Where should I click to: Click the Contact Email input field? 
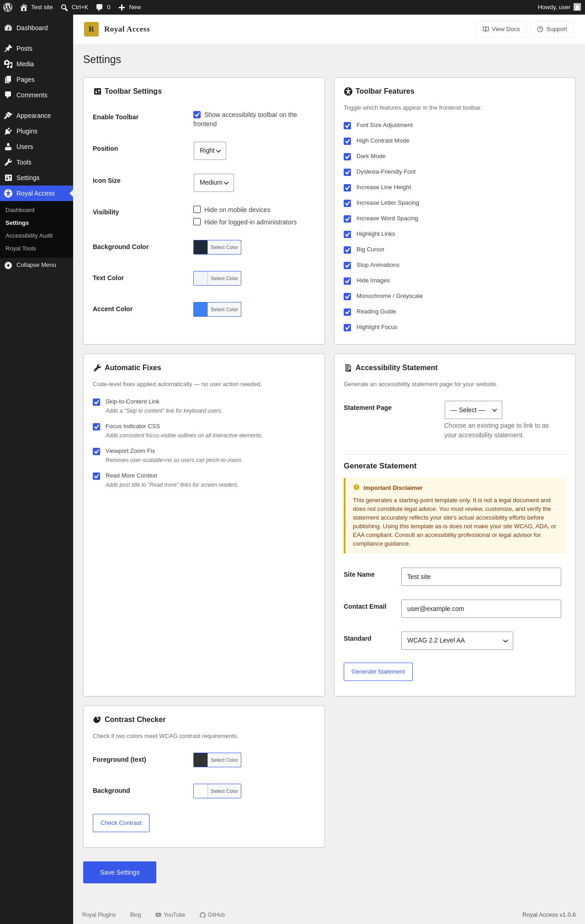pos(481,609)
